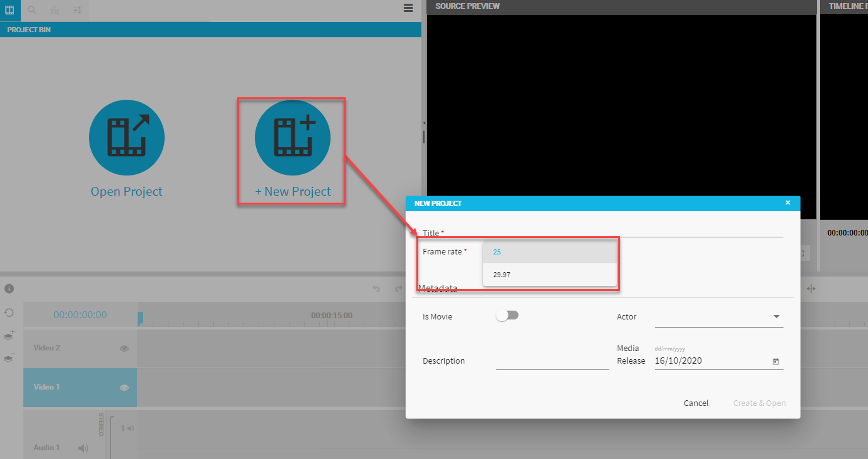Click the Cancel button in New Project dialog

696,403
